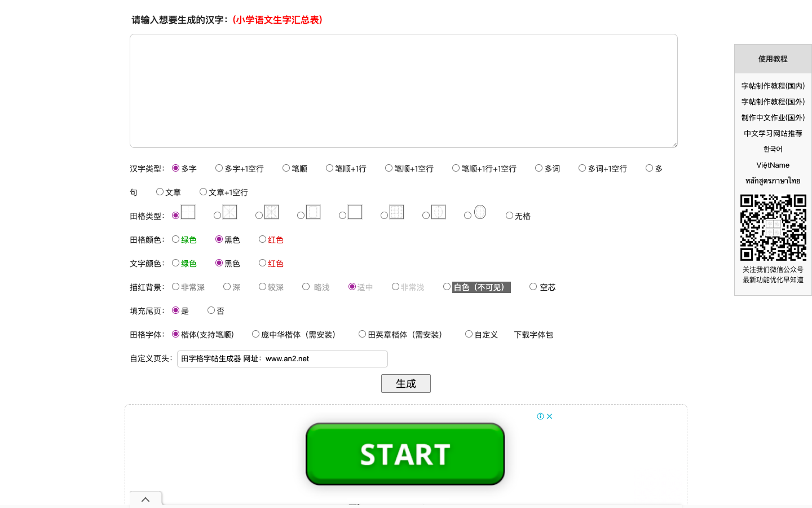
Task: Pick the oval-shaped grid icon
Action: coord(480,212)
